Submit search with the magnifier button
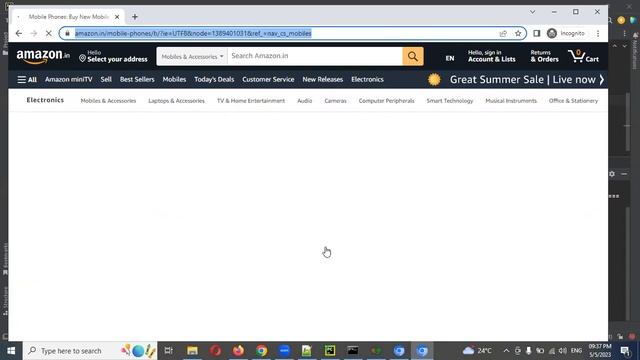Image resolution: width=640 pixels, height=360 pixels. (x=413, y=56)
